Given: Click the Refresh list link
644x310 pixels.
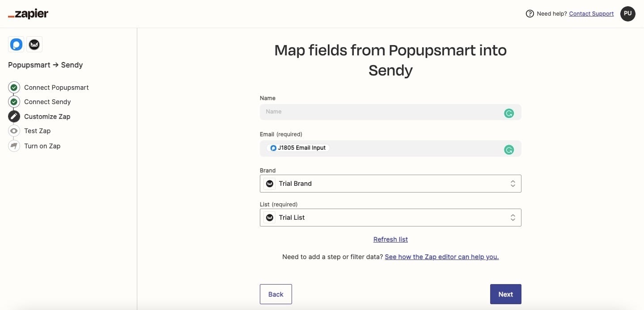Looking at the screenshot, I should (x=390, y=239).
